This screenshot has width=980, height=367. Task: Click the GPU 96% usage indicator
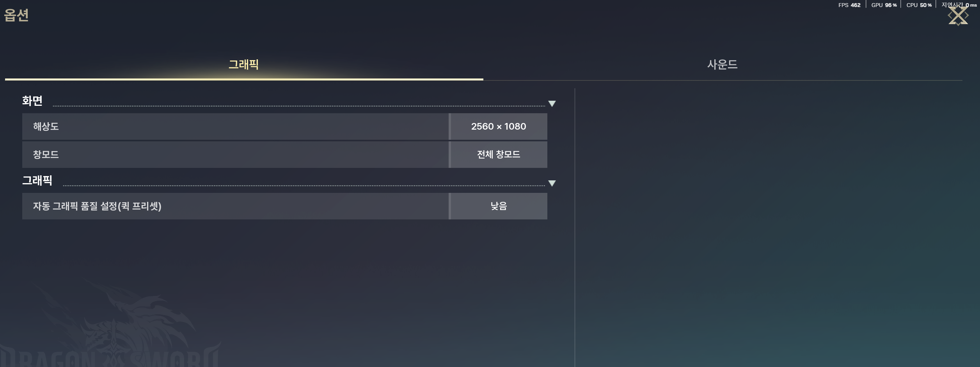[x=884, y=5]
